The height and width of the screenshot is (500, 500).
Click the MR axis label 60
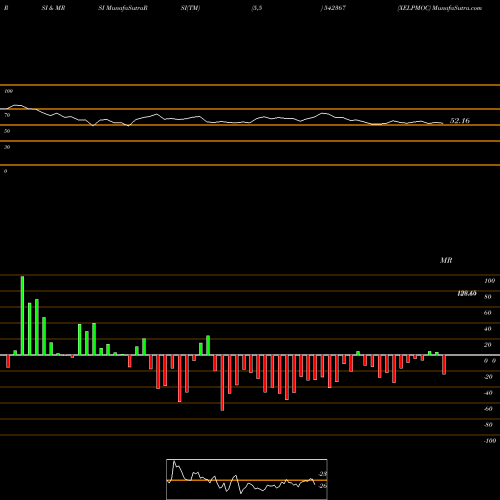[x=488, y=313]
